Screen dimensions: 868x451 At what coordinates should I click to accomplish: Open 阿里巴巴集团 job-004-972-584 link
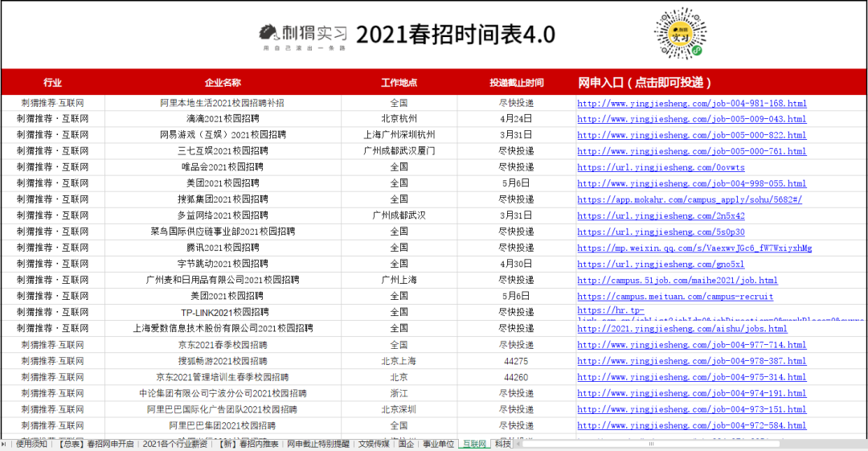[x=691, y=425]
